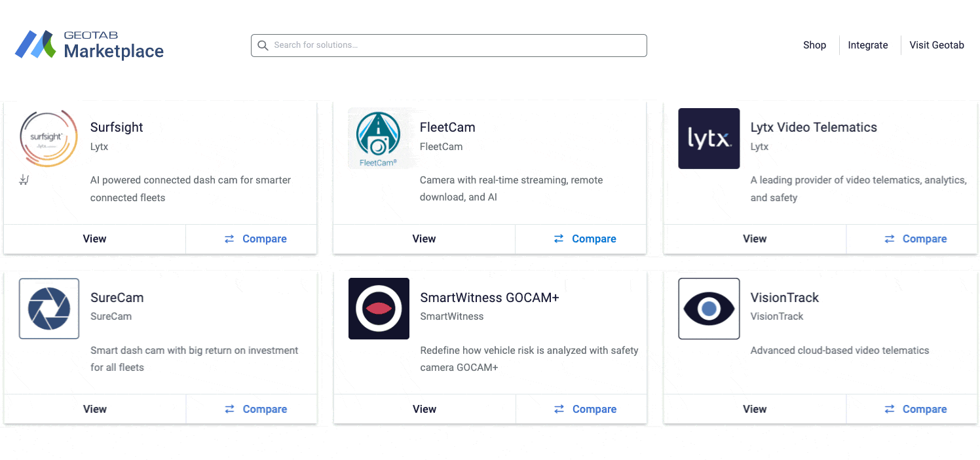Viewport: 980px width, 460px height.
Task: Click the VisionTrack card title
Action: pyautogui.click(x=785, y=297)
